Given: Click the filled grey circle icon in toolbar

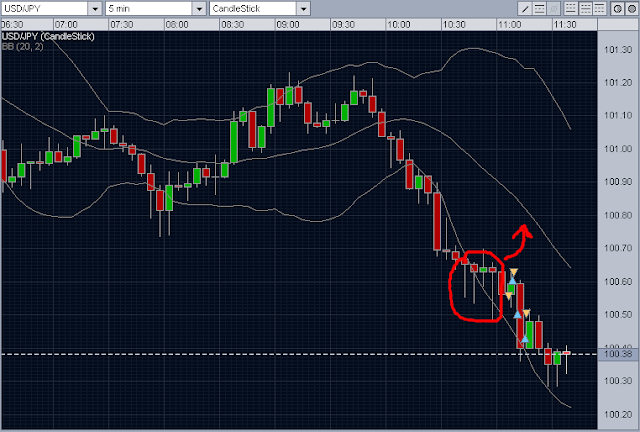Looking at the screenshot, I should click(x=631, y=9).
